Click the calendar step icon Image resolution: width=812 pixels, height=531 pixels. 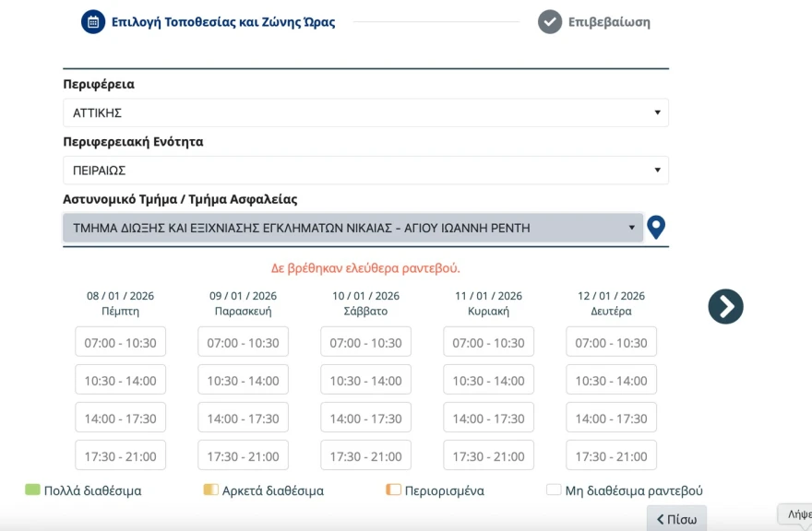point(93,21)
